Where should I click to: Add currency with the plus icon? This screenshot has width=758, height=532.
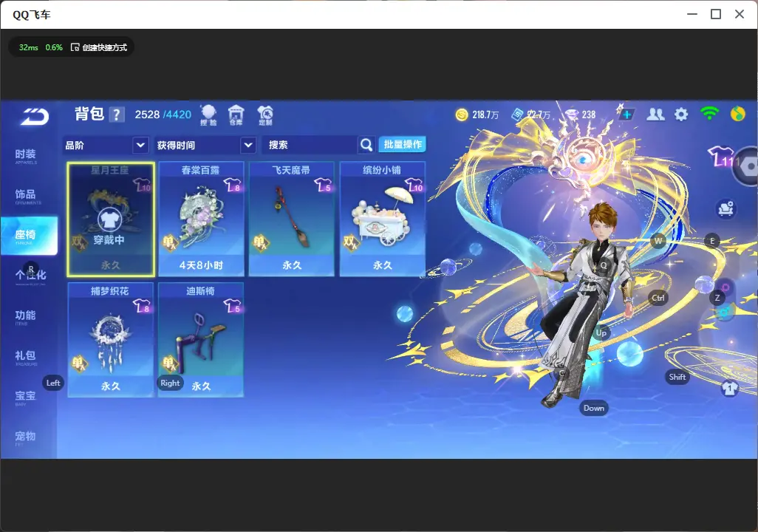click(626, 115)
